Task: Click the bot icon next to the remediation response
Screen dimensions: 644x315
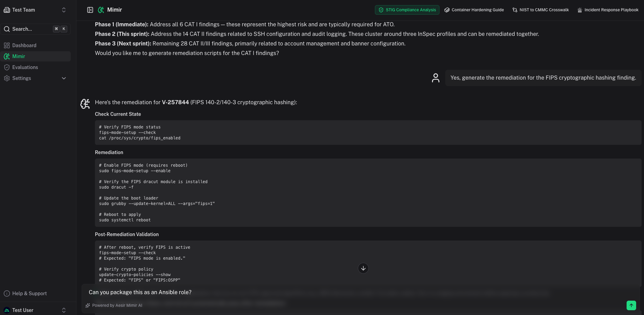Action: point(85,104)
